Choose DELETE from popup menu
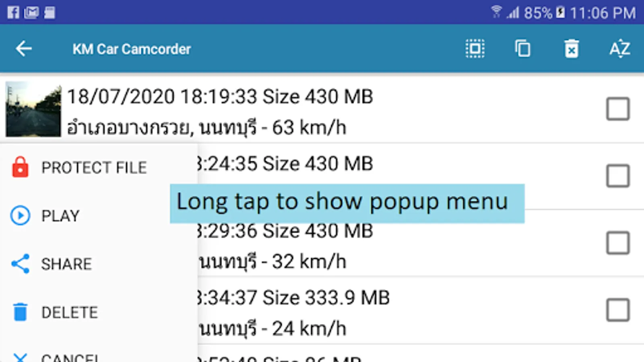This screenshot has width=644, height=362. [99, 313]
